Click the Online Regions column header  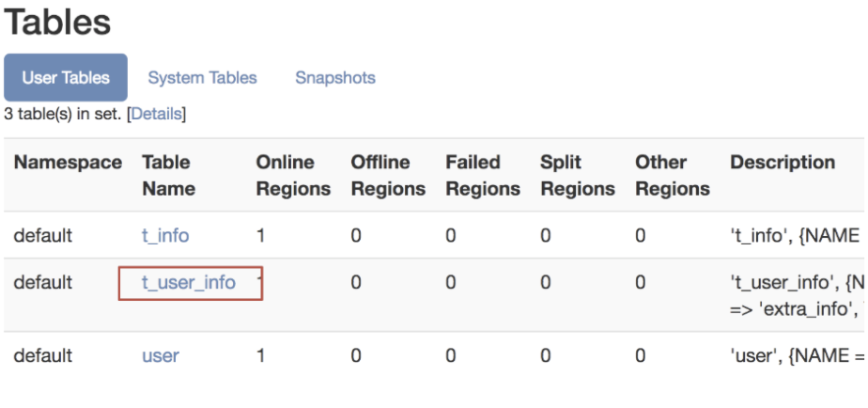pos(293,175)
